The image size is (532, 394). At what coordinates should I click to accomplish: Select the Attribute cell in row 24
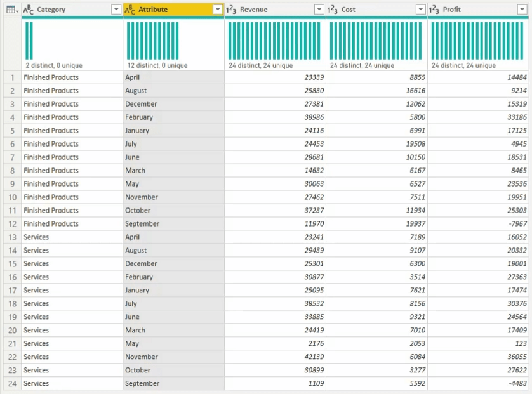(173, 384)
